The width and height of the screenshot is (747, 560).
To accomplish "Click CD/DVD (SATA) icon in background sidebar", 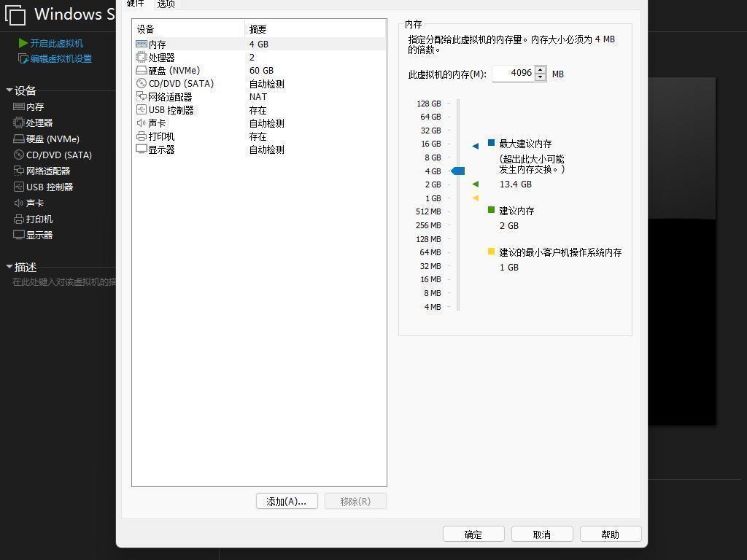I will pyautogui.click(x=18, y=155).
